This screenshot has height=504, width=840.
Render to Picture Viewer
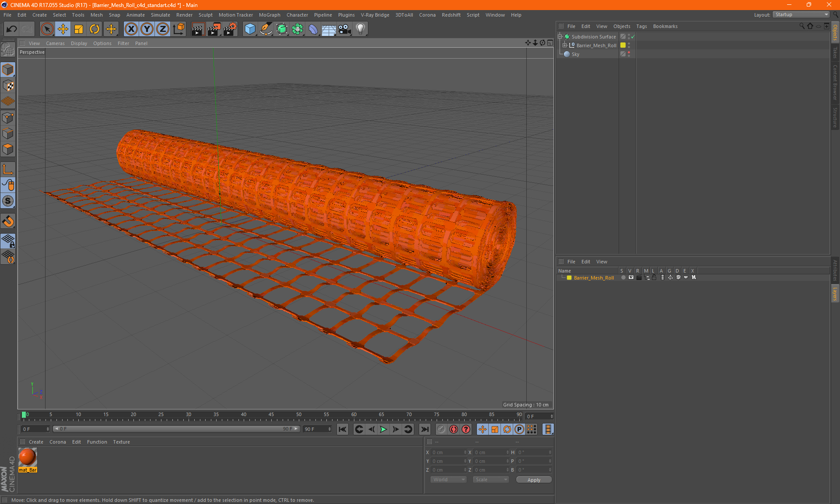click(214, 29)
